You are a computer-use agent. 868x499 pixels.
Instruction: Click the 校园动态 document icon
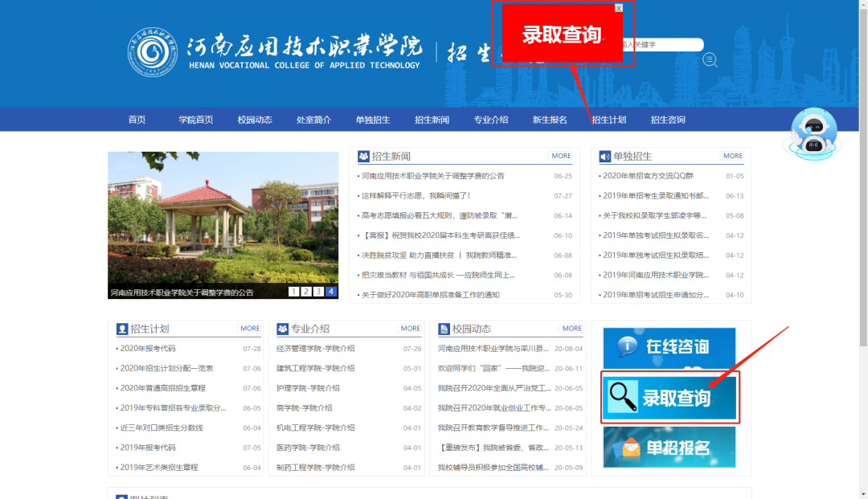tap(444, 329)
